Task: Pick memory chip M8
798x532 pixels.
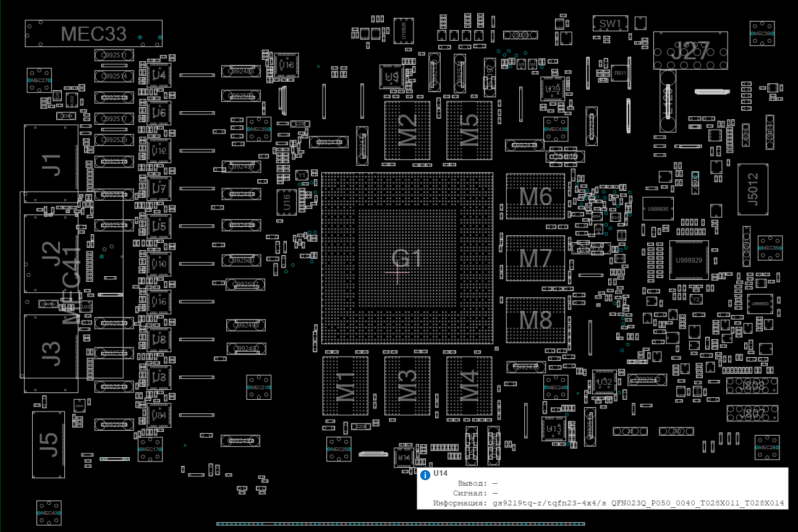Action: click(x=535, y=320)
